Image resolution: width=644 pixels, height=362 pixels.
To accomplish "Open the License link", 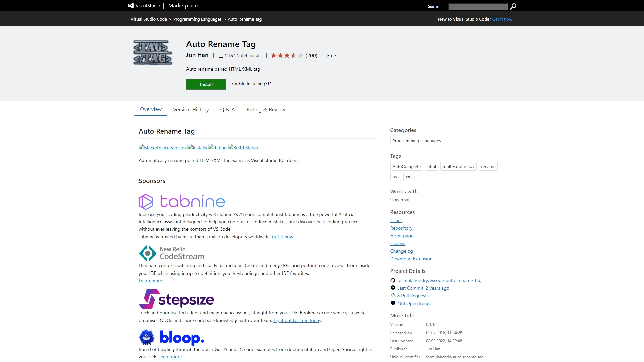I will 398,244.
